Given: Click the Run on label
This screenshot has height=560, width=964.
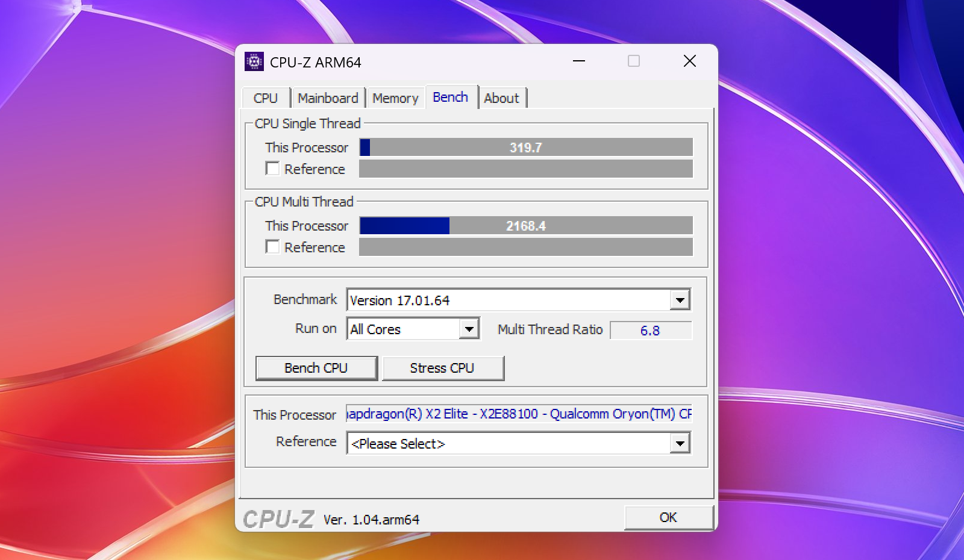Looking at the screenshot, I should click(x=316, y=328).
